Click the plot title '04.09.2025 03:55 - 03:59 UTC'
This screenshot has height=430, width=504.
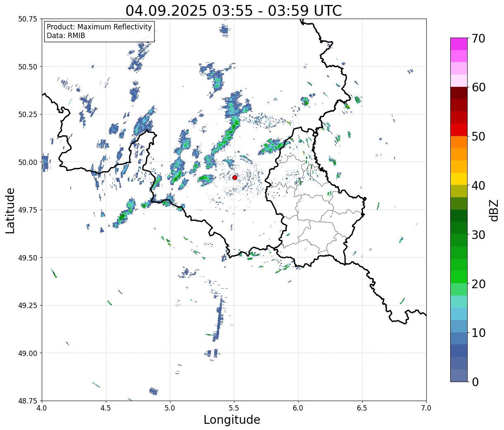click(234, 10)
